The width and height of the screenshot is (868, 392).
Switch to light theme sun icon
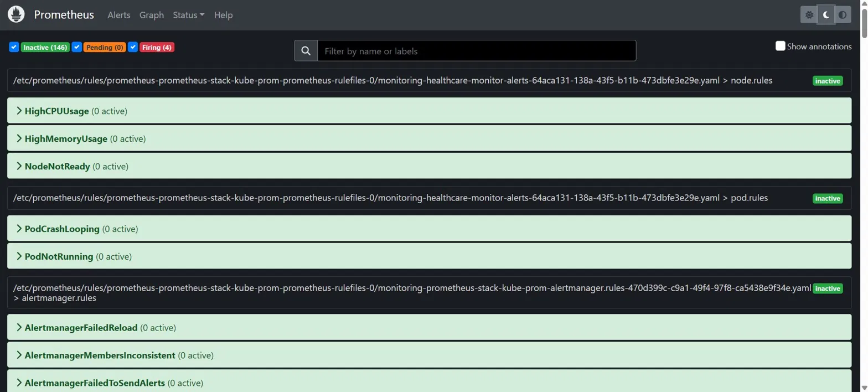[x=809, y=15]
